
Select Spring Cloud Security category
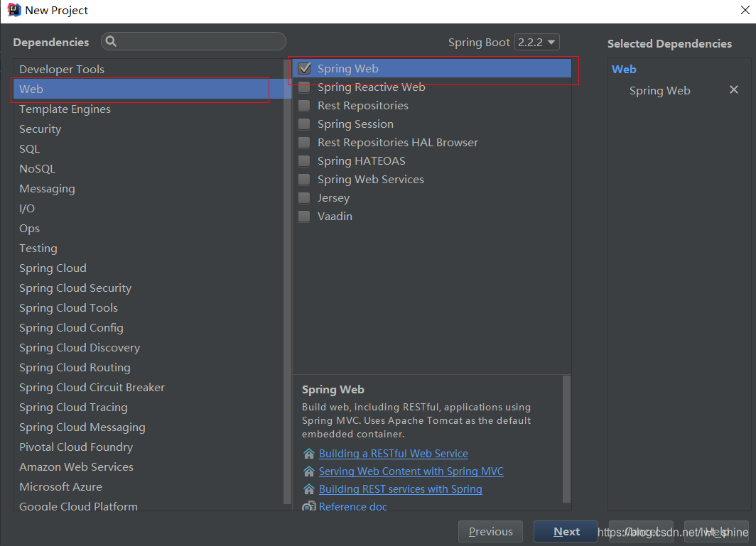click(148, 288)
